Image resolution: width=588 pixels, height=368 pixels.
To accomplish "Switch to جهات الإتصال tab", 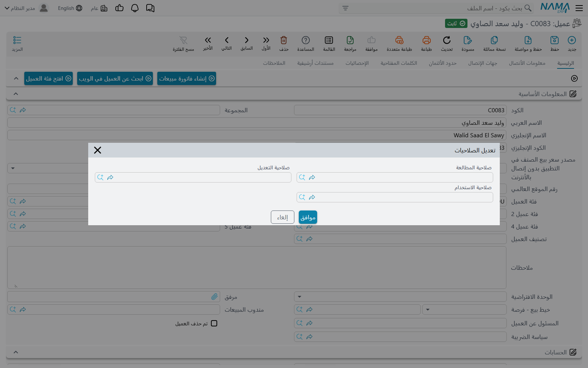I will (x=483, y=63).
